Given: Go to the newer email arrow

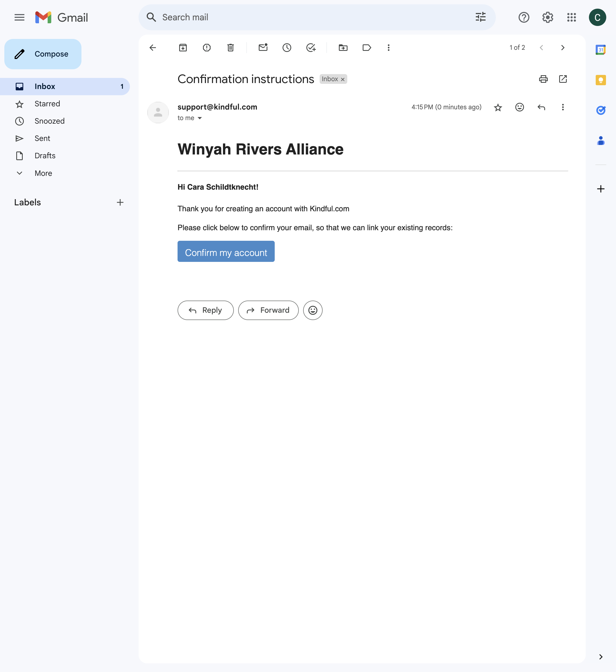Looking at the screenshot, I should tap(541, 48).
